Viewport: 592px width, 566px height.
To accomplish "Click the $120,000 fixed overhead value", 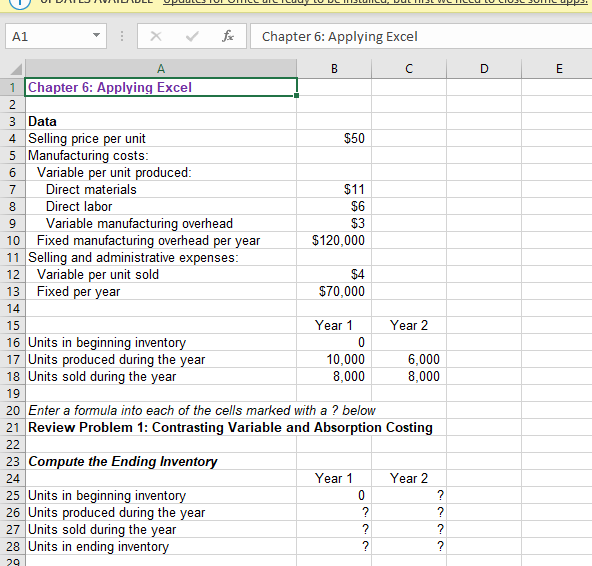I will [334, 240].
